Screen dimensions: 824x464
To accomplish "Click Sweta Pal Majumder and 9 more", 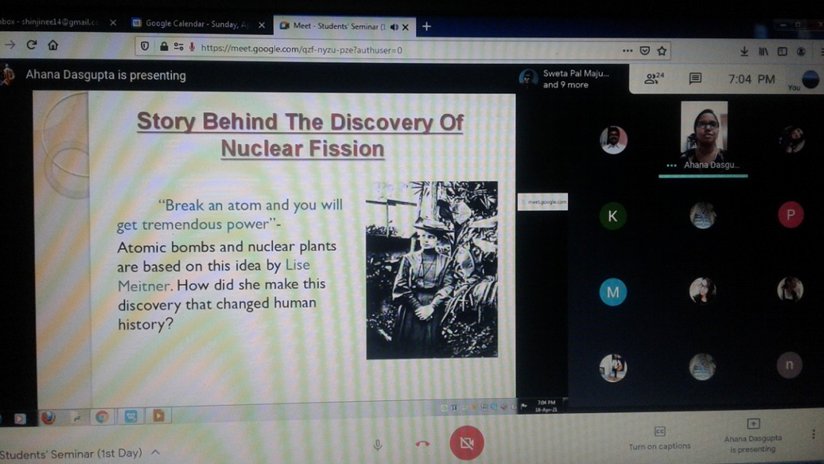I will [565, 79].
